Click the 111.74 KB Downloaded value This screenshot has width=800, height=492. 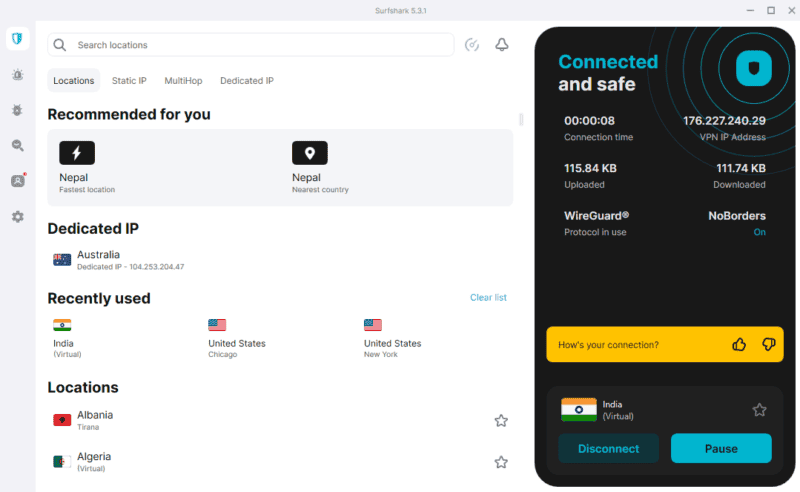(x=741, y=168)
